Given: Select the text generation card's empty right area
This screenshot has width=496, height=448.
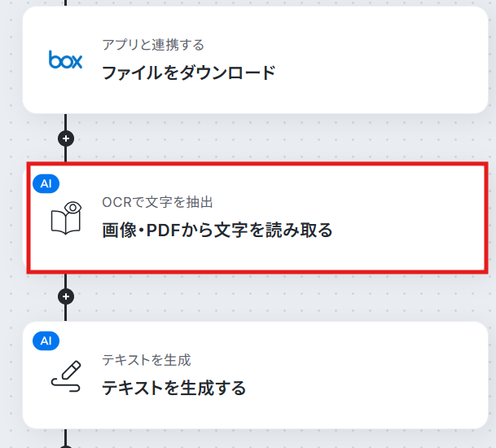Looking at the screenshot, I should (x=367, y=376).
